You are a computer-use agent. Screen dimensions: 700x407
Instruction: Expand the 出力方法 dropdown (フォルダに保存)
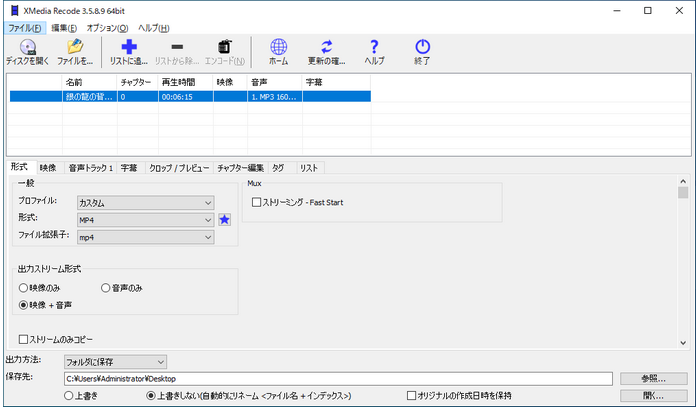coord(115,361)
